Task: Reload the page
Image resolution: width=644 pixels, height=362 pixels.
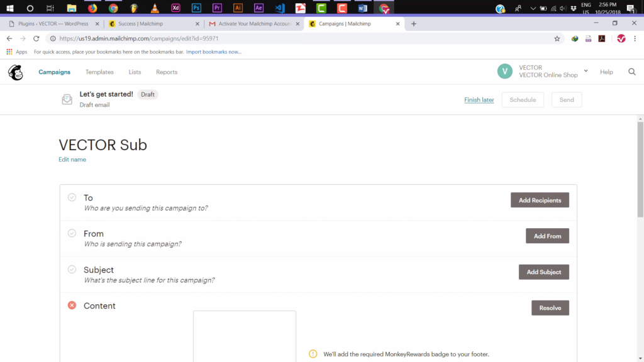Action: point(36,38)
